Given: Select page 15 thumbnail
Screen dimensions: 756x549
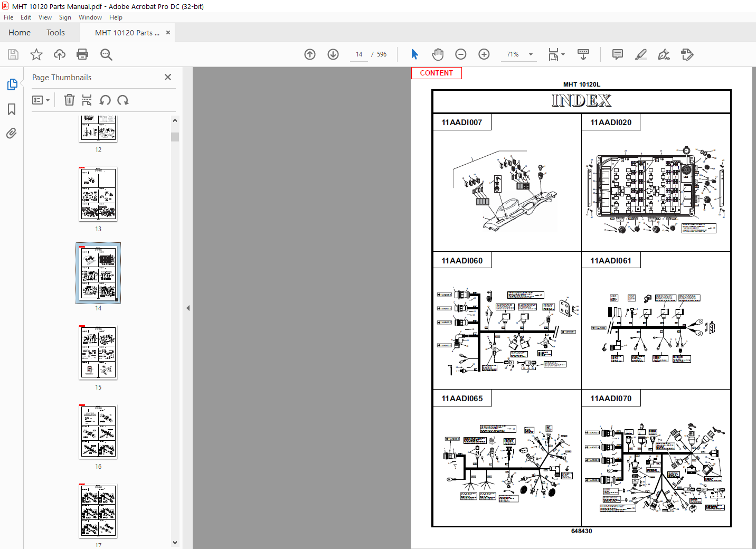Looking at the screenshot, I should point(98,352).
